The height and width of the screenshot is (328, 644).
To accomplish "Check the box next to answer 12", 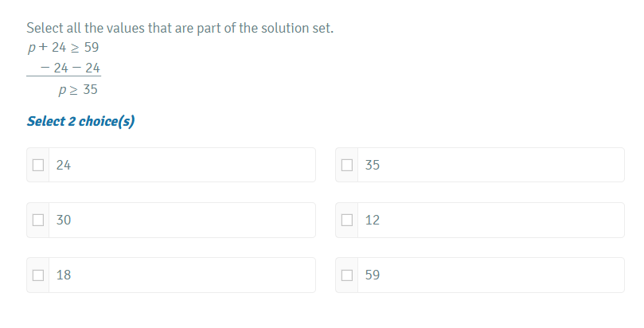I will (x=346, y=221).
